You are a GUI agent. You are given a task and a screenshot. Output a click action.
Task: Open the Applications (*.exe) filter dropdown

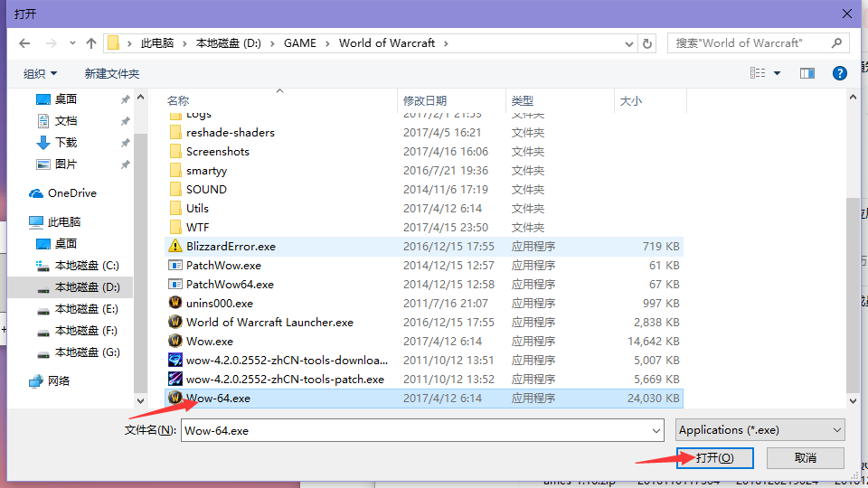pos(760,430)
